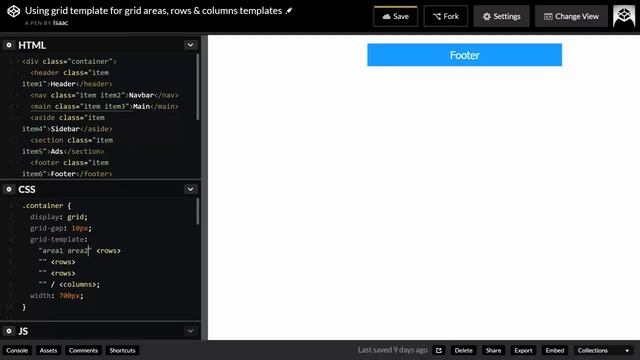Click Change View button
This screenshot has height=360, width=640.
pyautogui.click(x=571, y=16)
